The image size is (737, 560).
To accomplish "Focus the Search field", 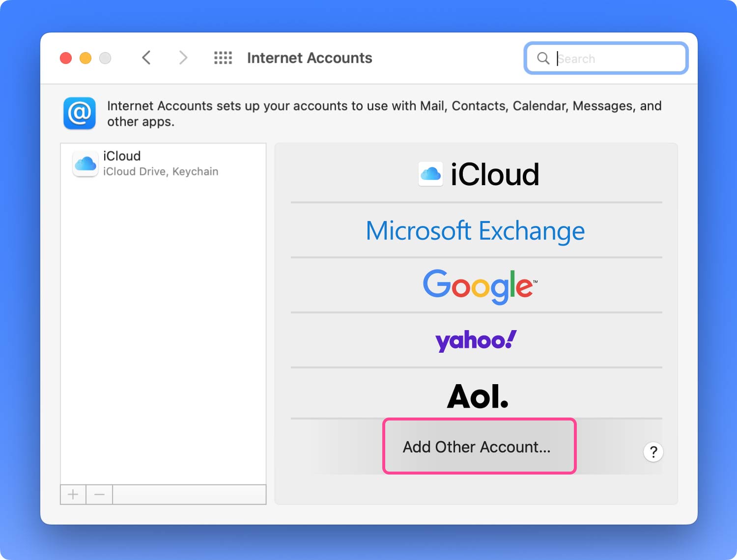I will click(606, 58).
